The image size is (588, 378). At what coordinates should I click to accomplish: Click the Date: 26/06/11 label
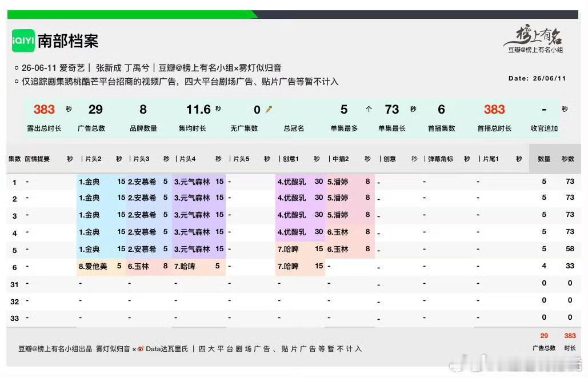pyautogui.click(x=537, y=78)
